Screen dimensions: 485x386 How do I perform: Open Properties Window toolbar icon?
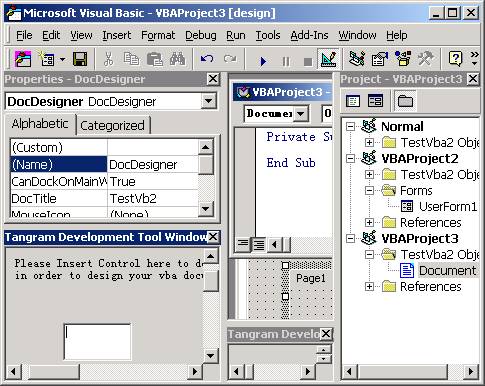pyautogui.click(x=380, y=59)
